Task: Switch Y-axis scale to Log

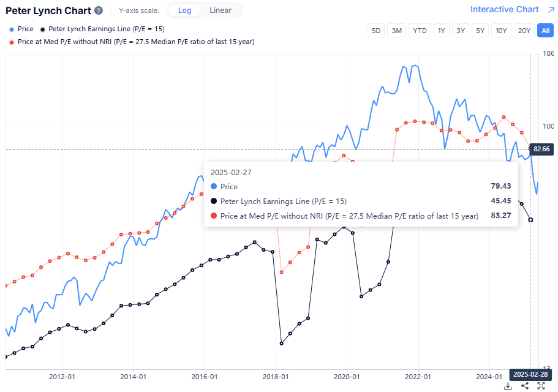Action: [x=184, y=10]
